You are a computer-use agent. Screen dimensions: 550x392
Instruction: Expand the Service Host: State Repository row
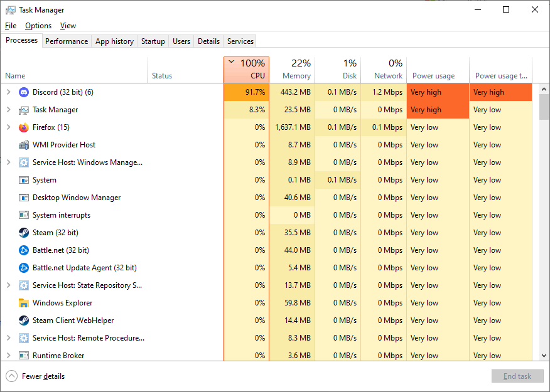pos(9,285)
